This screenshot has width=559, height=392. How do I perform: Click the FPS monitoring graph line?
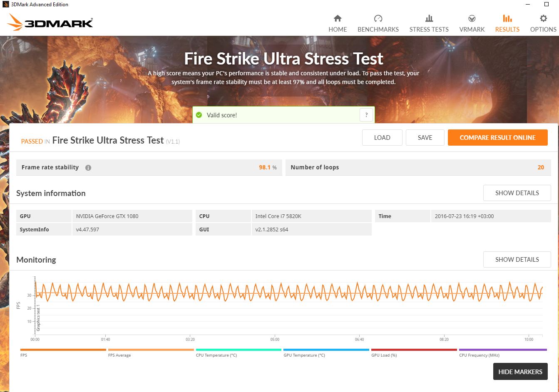coord(289,292)
